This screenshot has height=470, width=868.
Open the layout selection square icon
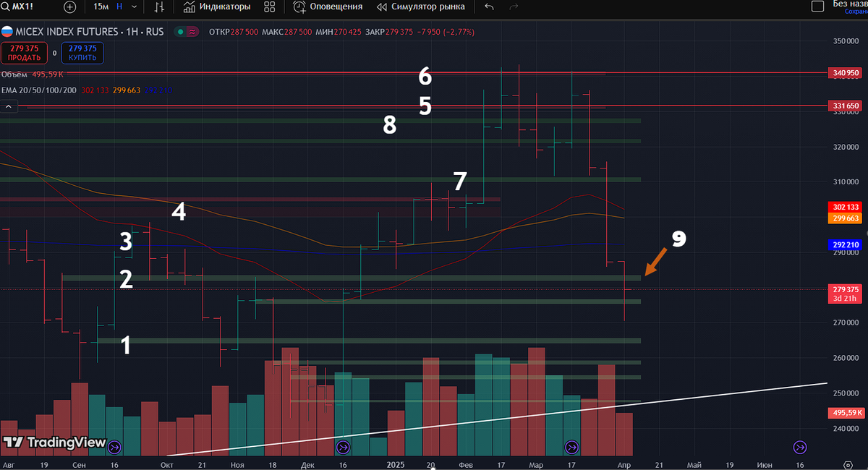(x=817, y=7)
